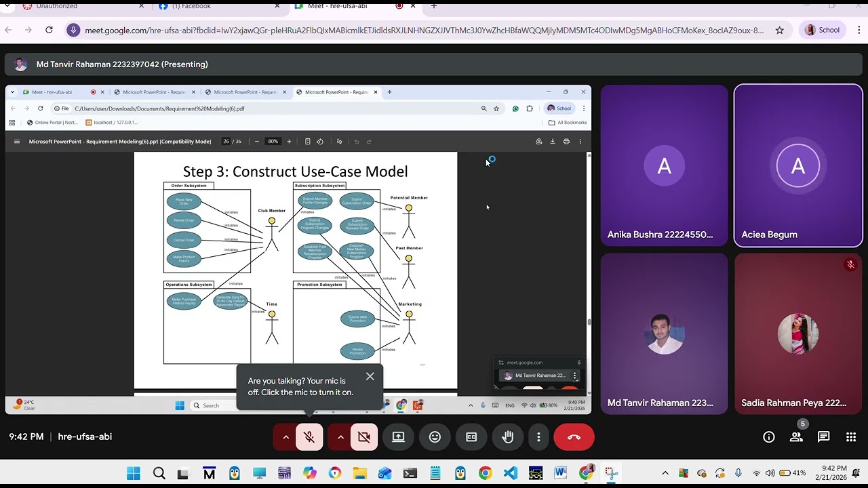
Task: Open File Explorer from taskbar
Action: [359, 473]
